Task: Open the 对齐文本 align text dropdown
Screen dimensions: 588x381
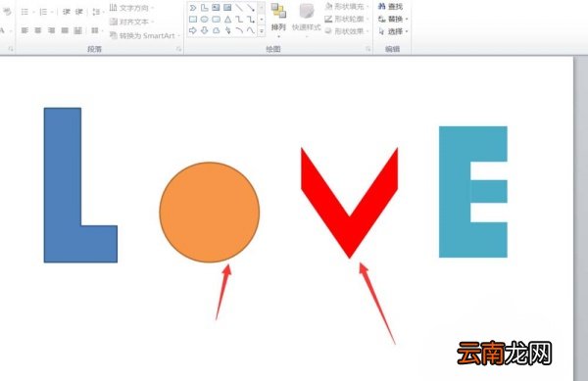Action: pyautogui.click(x=131, y=22)
